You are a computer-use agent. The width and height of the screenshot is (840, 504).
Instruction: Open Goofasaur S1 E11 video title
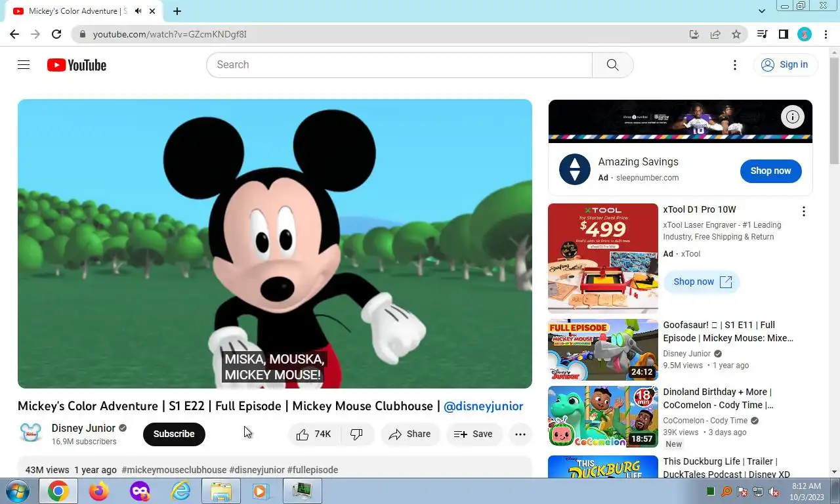[728, 331]
